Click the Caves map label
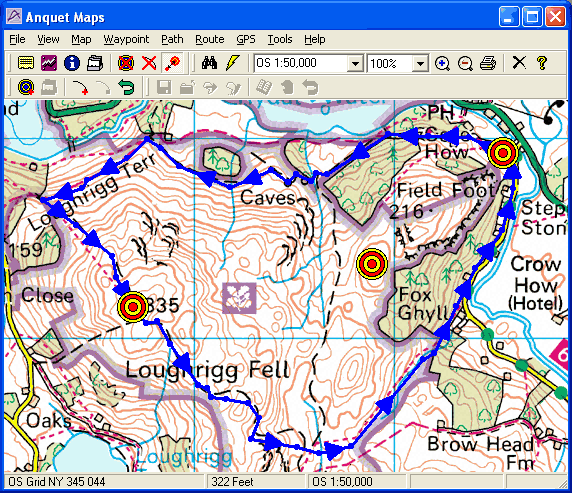Viewport: 572px width, 493px height. [268, 198]
